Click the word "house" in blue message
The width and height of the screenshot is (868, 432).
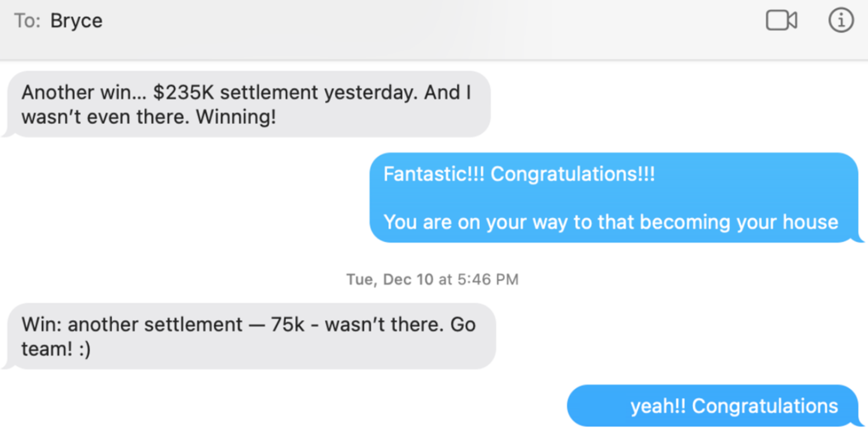(810, 222)
